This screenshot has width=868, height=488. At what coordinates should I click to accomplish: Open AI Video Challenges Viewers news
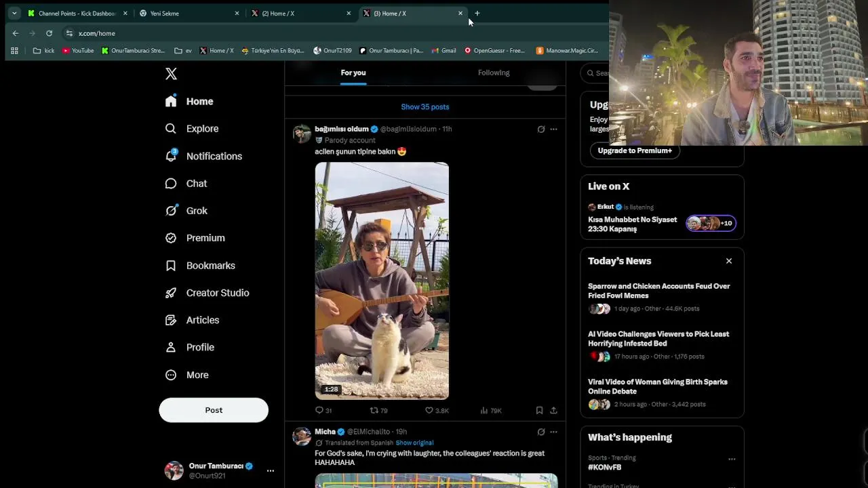(x=658, y=339)
